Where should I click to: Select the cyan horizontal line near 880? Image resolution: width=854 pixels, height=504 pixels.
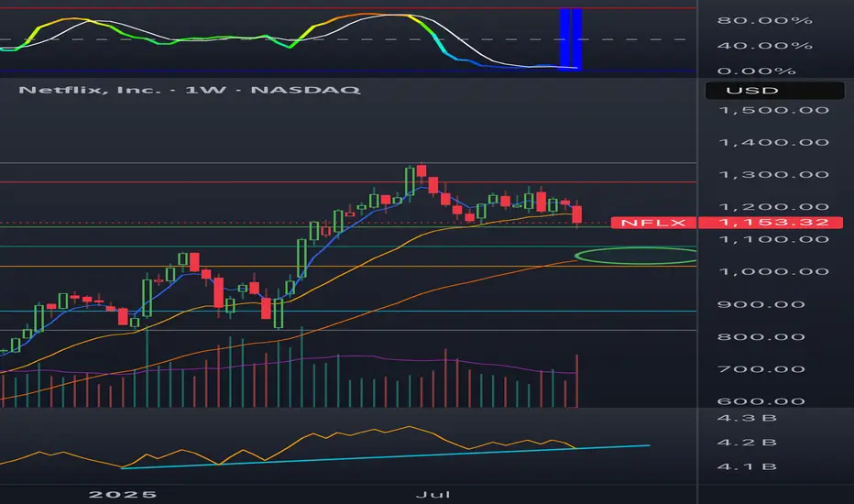point(348,312)
